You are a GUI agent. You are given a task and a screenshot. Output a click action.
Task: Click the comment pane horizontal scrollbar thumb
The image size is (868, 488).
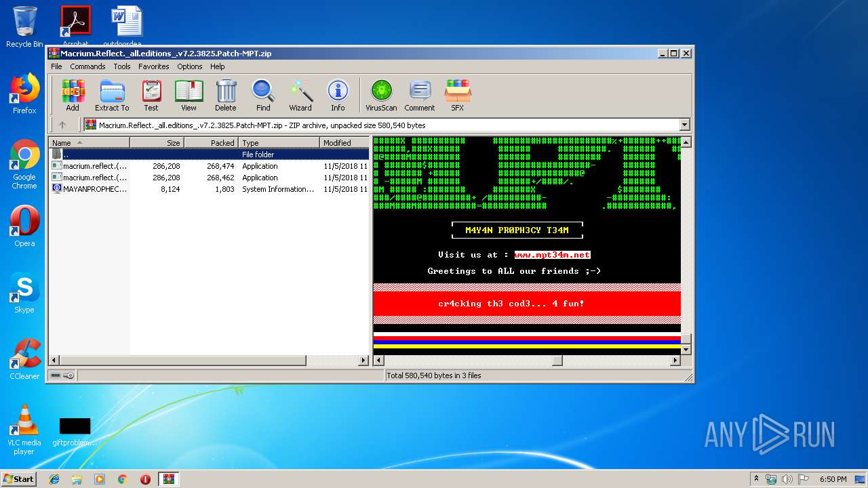[557, 361]
